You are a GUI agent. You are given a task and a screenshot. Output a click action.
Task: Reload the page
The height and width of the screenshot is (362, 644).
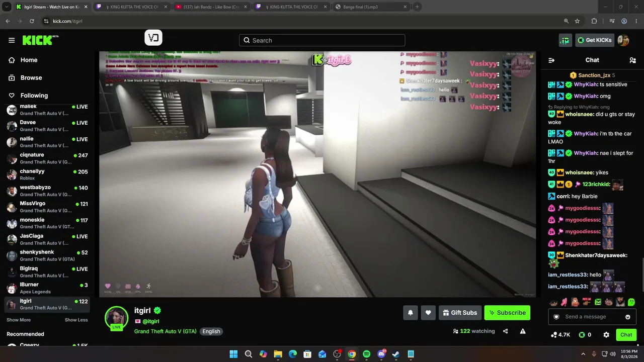(x=32, y=21)
